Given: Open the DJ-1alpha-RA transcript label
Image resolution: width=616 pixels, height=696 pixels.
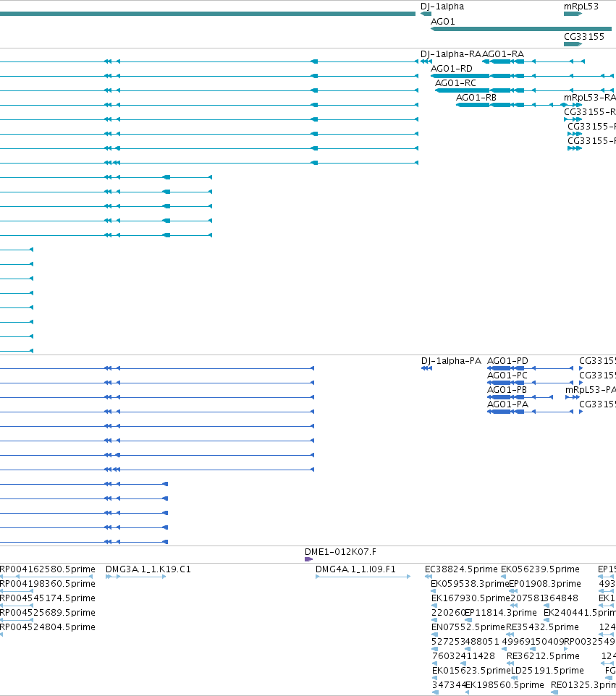Looking at the screenshot, I should [x=451, y=54].
